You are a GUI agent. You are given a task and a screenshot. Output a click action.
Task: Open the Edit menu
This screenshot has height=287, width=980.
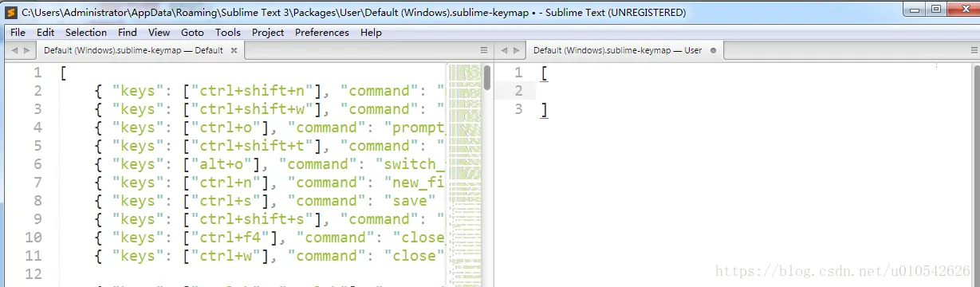[45, 33]
